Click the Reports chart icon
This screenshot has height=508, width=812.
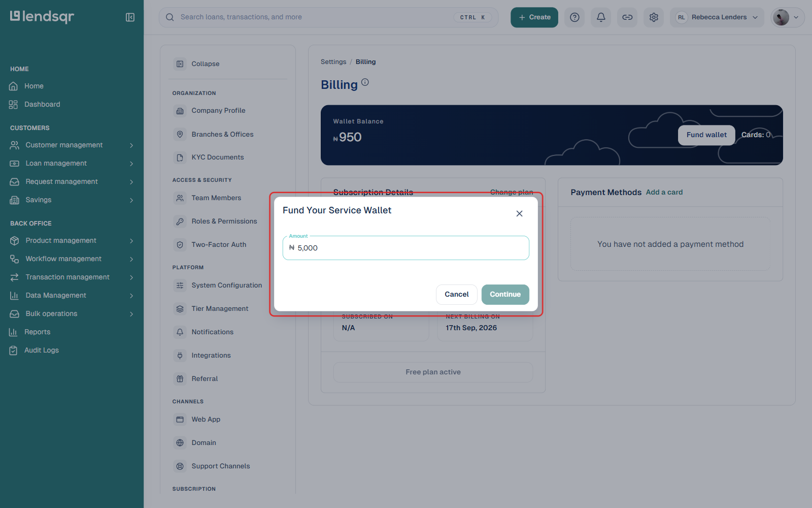point(14,332)
